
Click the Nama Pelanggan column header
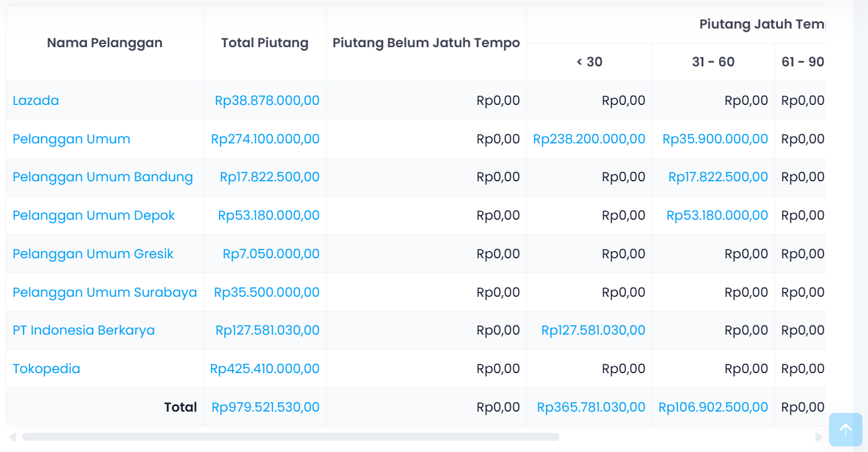(104, 42)
